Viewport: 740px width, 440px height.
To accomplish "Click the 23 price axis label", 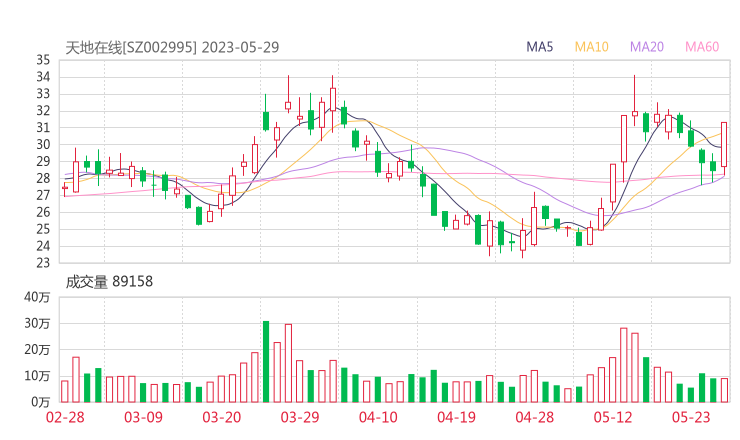I will pos(43,263).
